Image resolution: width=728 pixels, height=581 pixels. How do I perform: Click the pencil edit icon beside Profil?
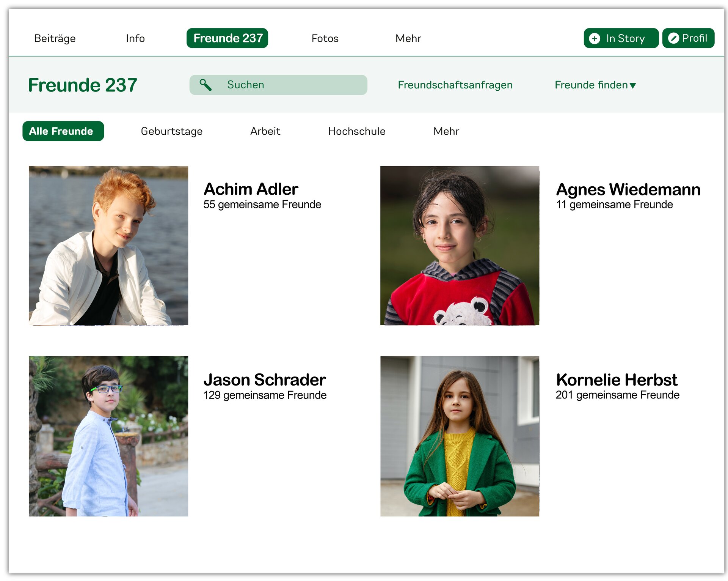coord(673,38)
